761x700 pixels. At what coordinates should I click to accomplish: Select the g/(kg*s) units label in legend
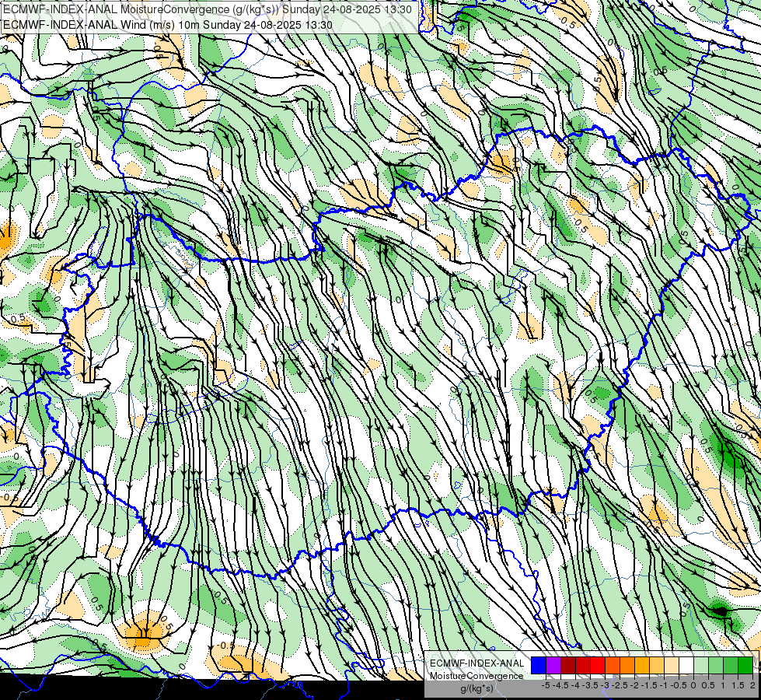click(476, 689)
